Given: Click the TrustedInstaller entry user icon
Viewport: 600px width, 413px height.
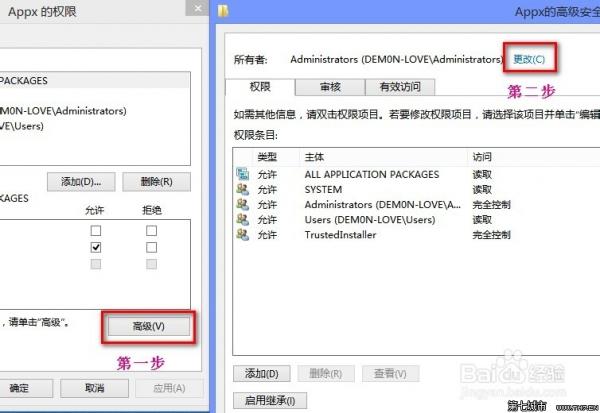Looking at the screenshot, I should click(243, 234).
